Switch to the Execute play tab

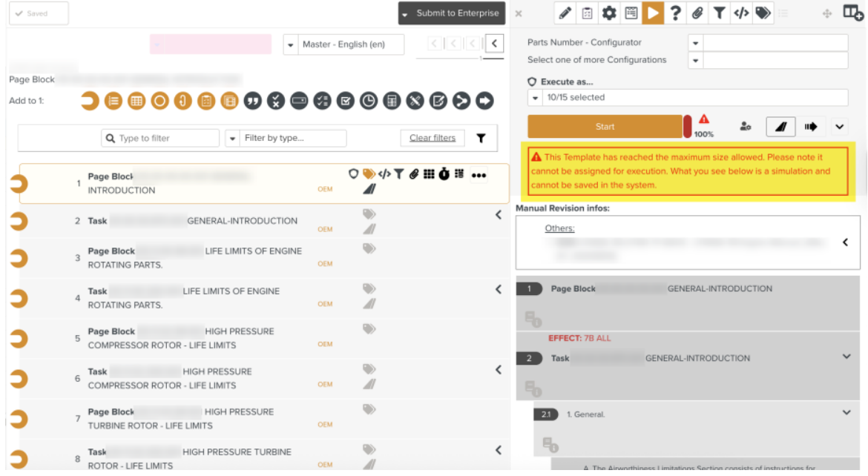(653, 13)
